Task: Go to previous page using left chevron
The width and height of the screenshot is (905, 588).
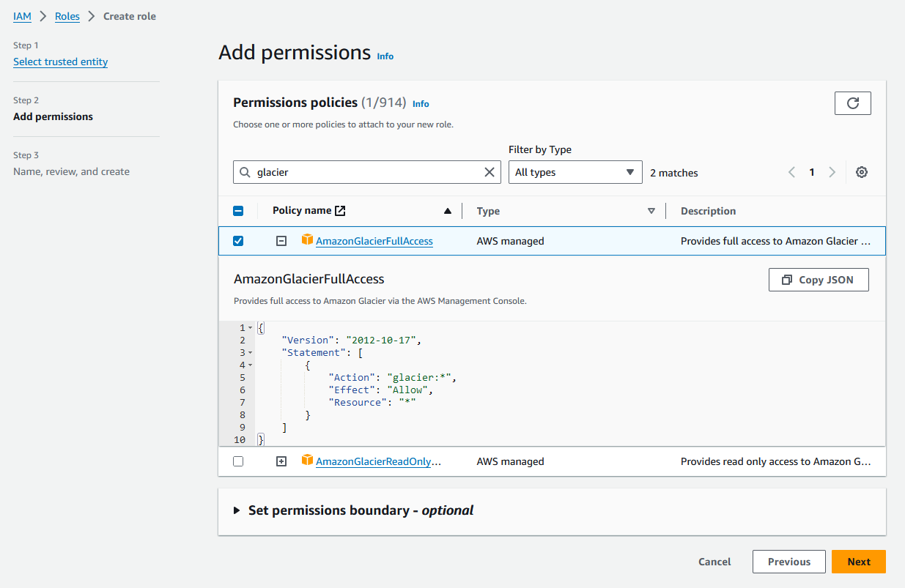Action: (791, 172)
